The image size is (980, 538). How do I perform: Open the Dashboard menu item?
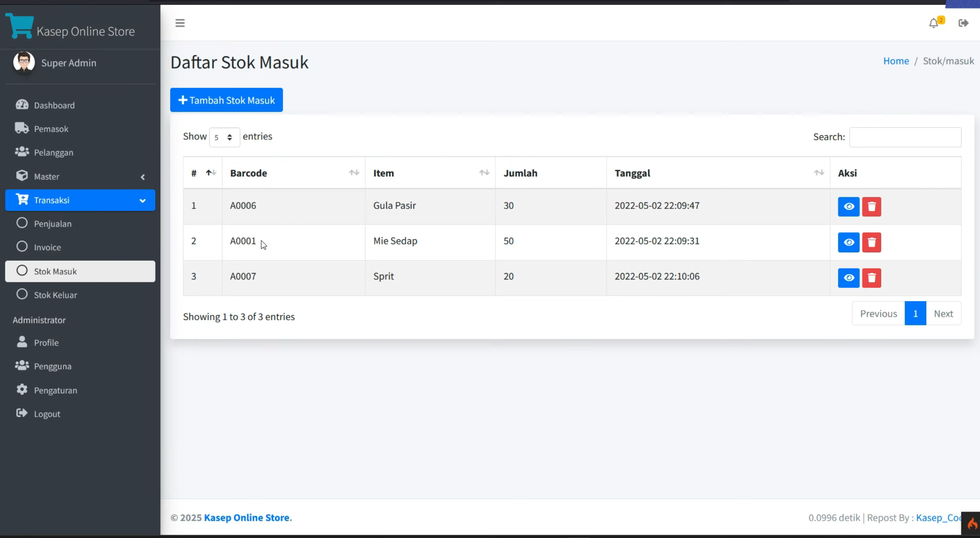point(80,105)
